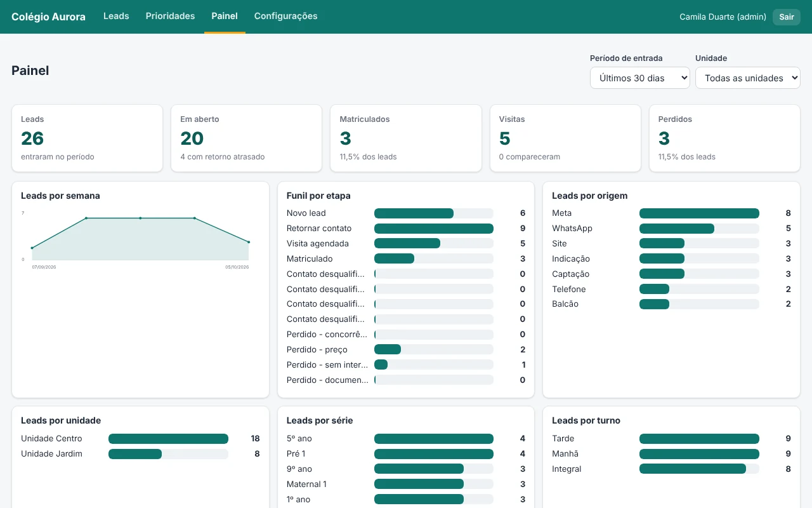Viewport: 812px width, 508px height.
Task: Select the Painel navigation tab
Action: click(x=225, y=17)
